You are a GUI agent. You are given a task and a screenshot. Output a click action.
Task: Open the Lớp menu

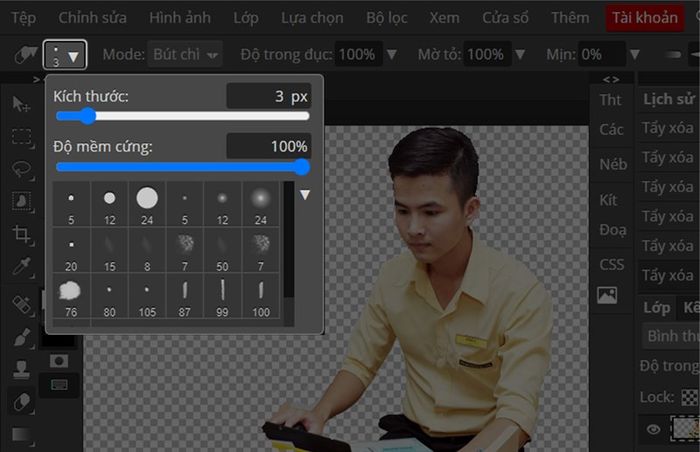[x=246, y=18]
